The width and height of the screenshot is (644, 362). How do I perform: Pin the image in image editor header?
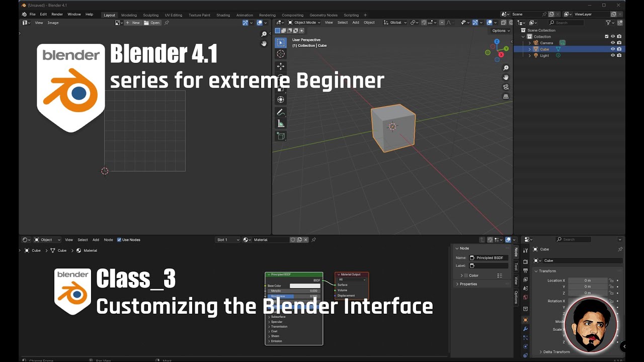click(167, 23)
